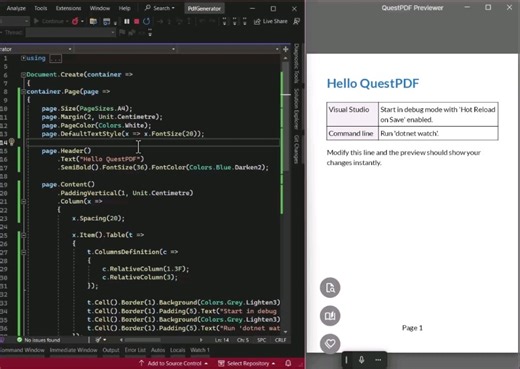Open the Help menu
520x369 pixels.
[x=124, y=8]
